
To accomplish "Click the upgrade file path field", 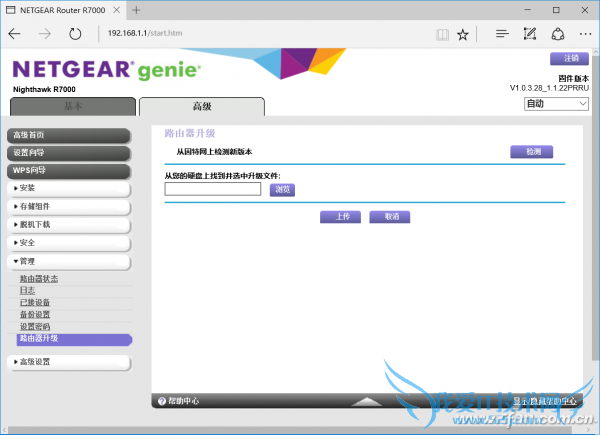I will 213,189.
